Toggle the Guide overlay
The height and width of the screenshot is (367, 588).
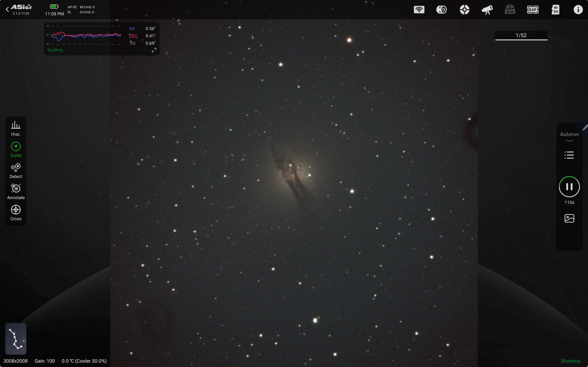pyautogui.click(x=16, y=150)
